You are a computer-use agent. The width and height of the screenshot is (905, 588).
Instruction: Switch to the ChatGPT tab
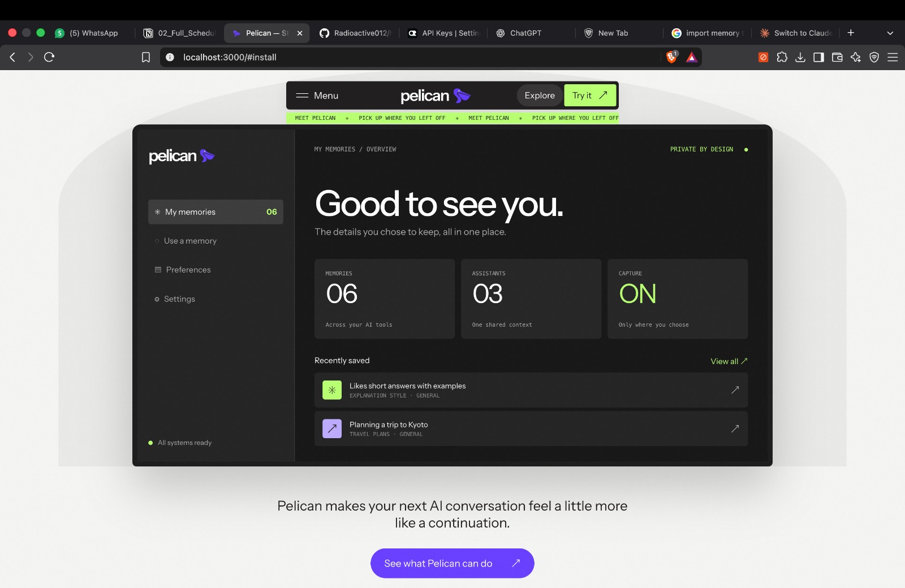click(526, 33)
